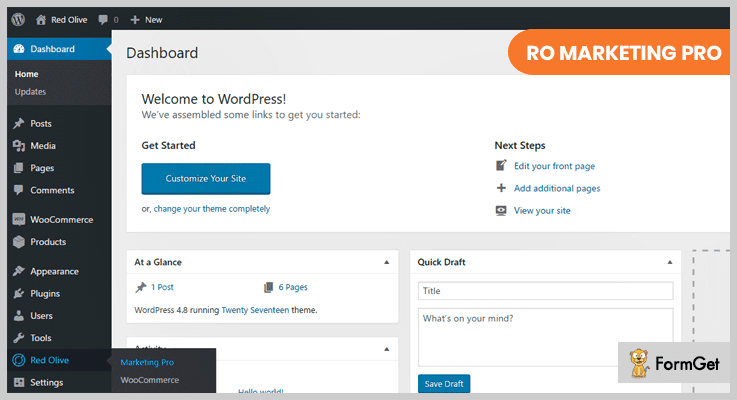Focus the What's on your mind textarea
The width and height of the screenshot is (737, 400).
545,337
